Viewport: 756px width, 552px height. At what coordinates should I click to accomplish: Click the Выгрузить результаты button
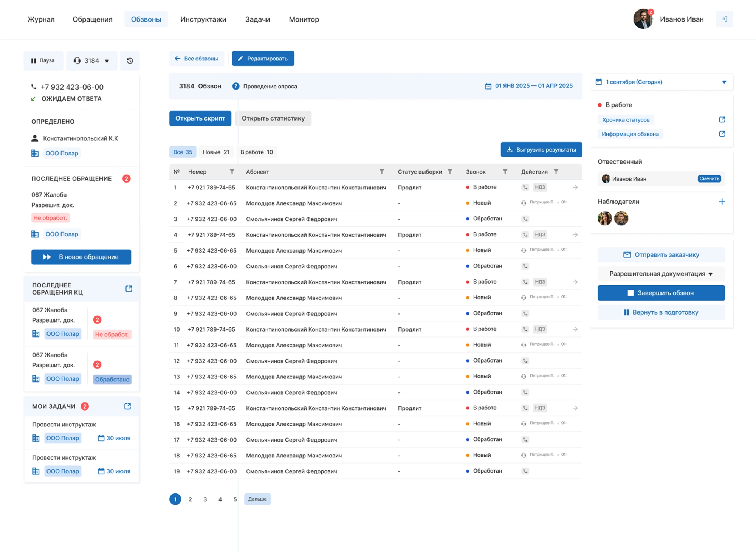(541, 149)
